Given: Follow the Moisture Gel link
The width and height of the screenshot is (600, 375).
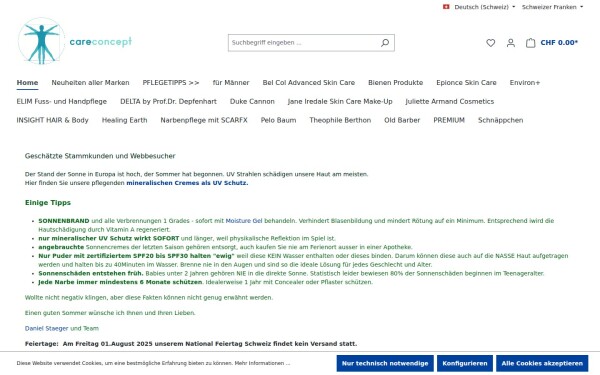Looking at the screenshot, I should coord(244,221).
